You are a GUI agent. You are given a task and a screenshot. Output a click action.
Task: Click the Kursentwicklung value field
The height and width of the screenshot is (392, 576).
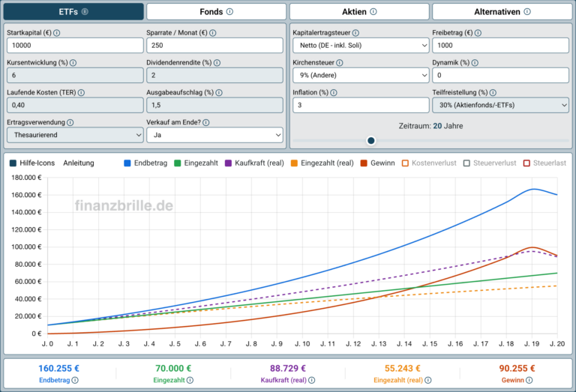coord(75,75)
